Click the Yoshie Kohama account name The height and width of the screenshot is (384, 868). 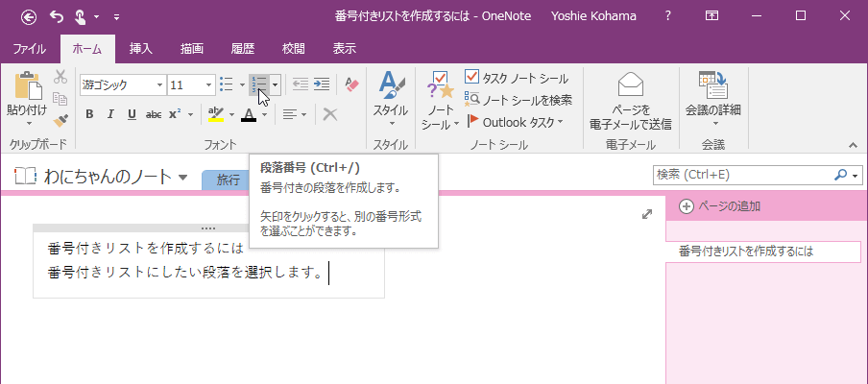point(594,16)
